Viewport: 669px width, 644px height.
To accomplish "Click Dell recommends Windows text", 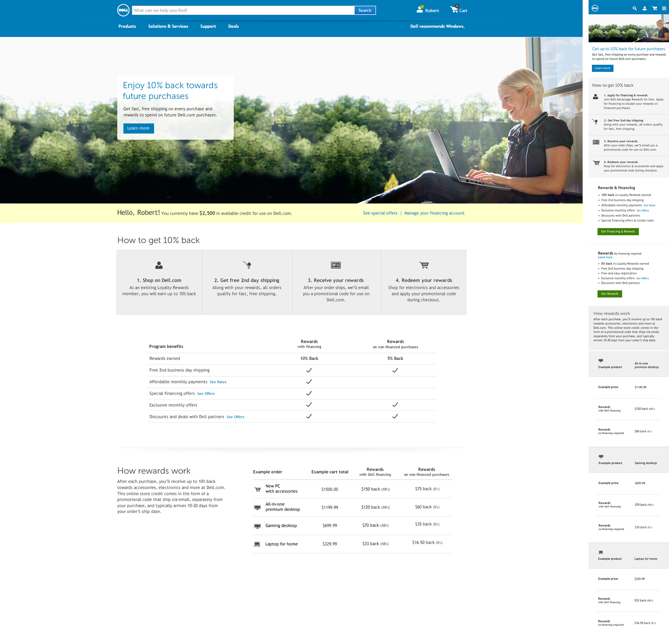I will [x=437, y=26].
